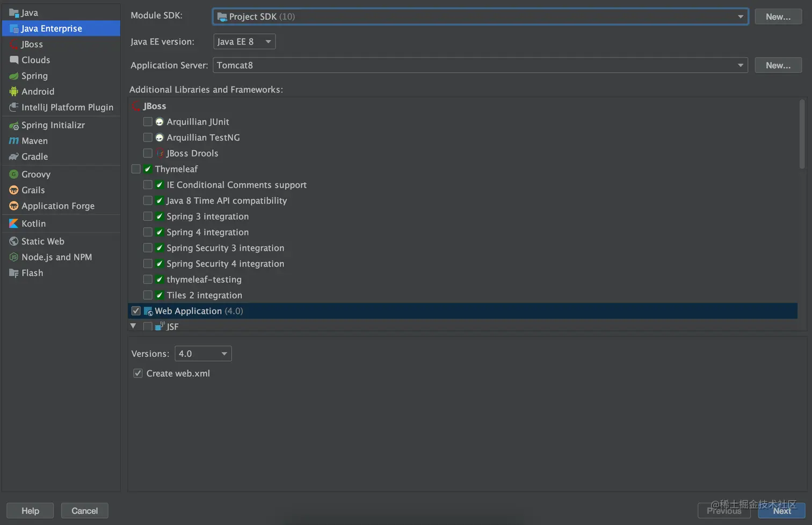812x525 pixels.
Task: Click the Cancel button
Action: [85, 510]
